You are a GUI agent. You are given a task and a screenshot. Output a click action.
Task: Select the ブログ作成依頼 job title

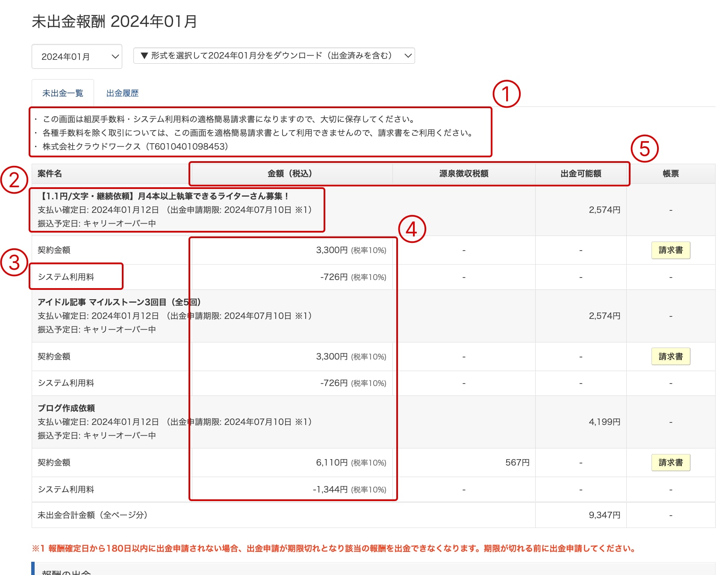pos(66,408)
